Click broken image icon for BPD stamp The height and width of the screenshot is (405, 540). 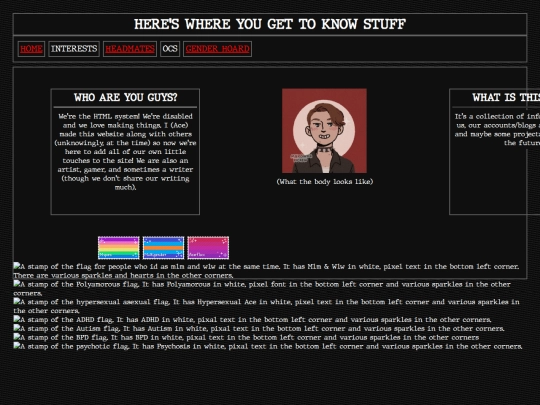(x=17, y=337)
